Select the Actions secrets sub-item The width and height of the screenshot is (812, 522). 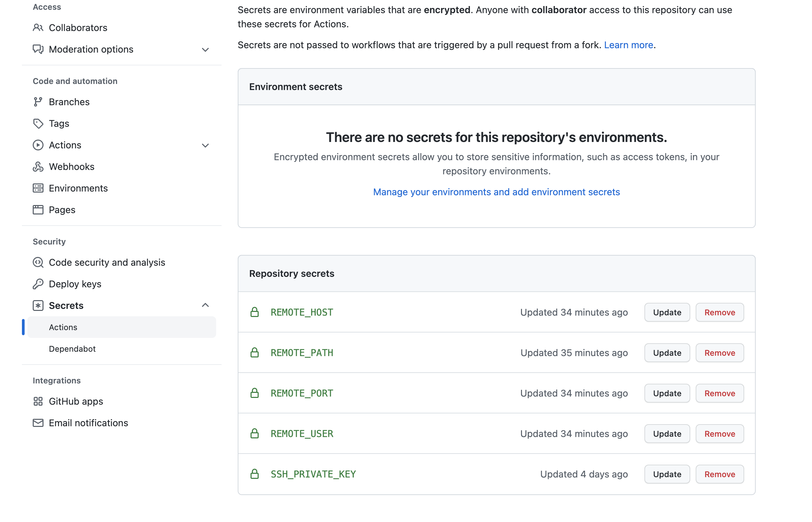click(63, 327)
